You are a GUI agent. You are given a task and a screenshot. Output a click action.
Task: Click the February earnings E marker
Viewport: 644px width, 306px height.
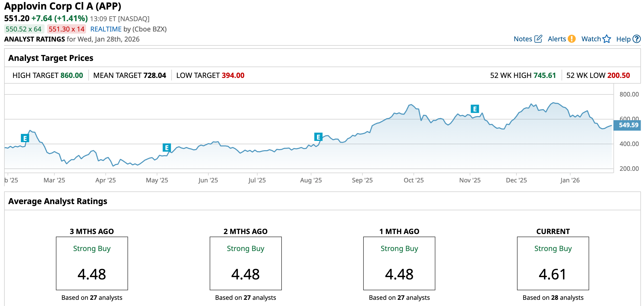coord(25,138)
